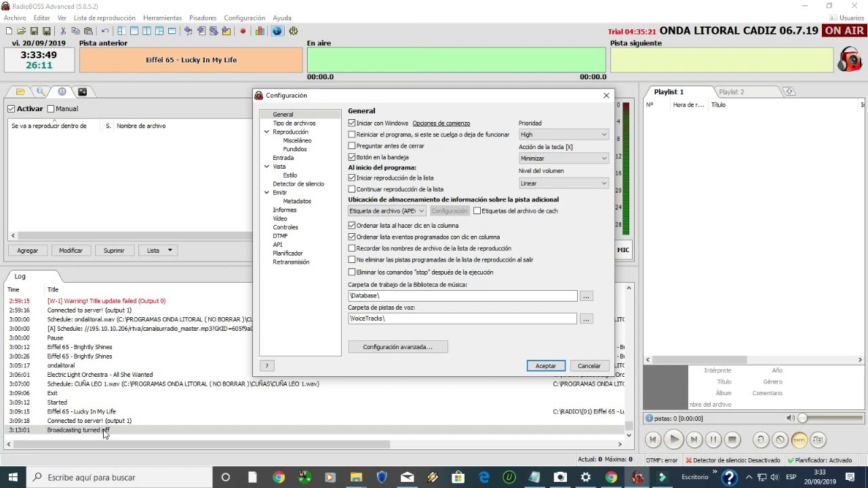Click the bar chart Reports toolbar icon
The image size is (868, 488).
point(260,31)
